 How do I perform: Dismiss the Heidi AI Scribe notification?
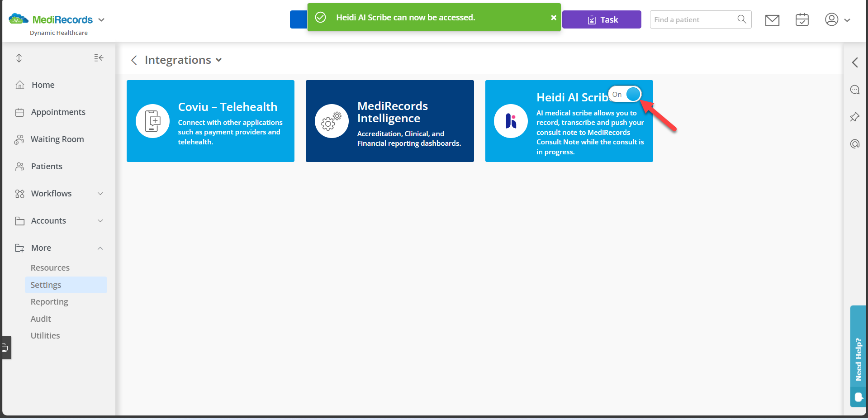point(553,18)
